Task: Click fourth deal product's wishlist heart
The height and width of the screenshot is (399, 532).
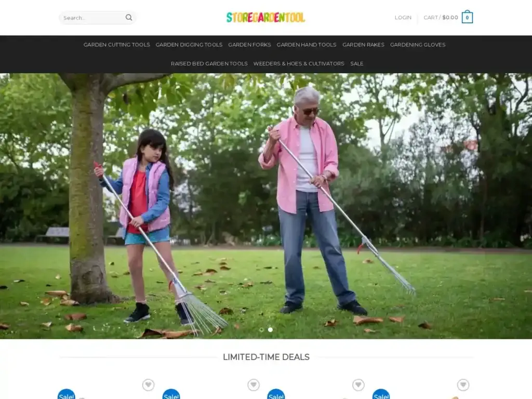Action: (x=463, y=385)
